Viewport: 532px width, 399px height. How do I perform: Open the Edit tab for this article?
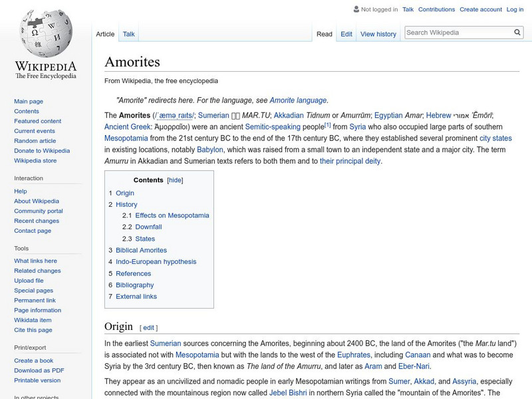tap(346, 33)
